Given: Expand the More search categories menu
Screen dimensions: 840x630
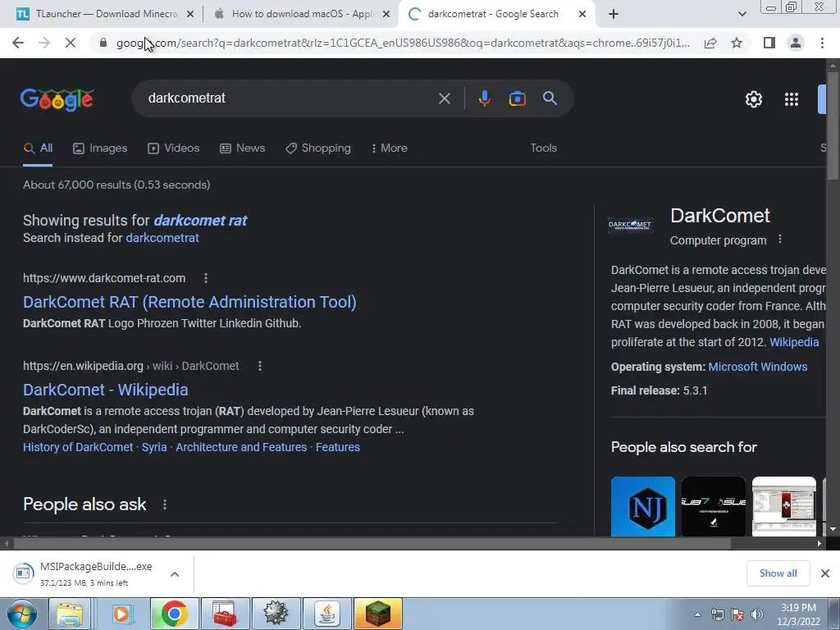Looking at the screenshot, I should [390, 148].
